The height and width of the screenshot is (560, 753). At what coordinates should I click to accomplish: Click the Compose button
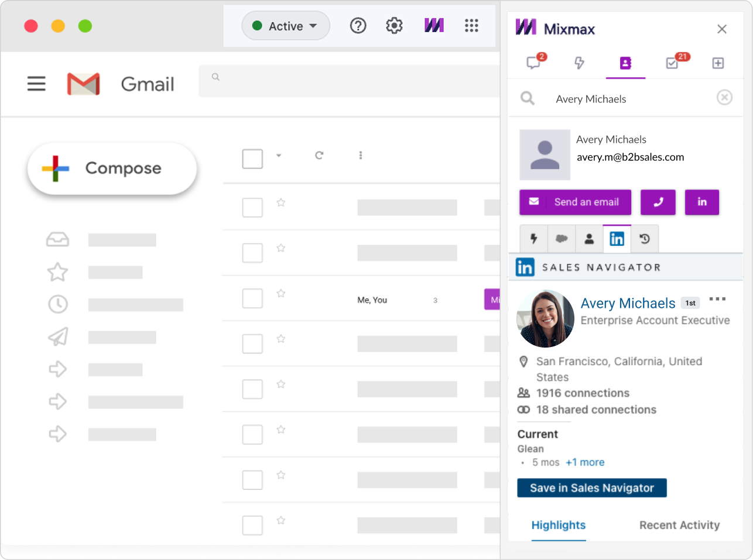tap(112, 169)
